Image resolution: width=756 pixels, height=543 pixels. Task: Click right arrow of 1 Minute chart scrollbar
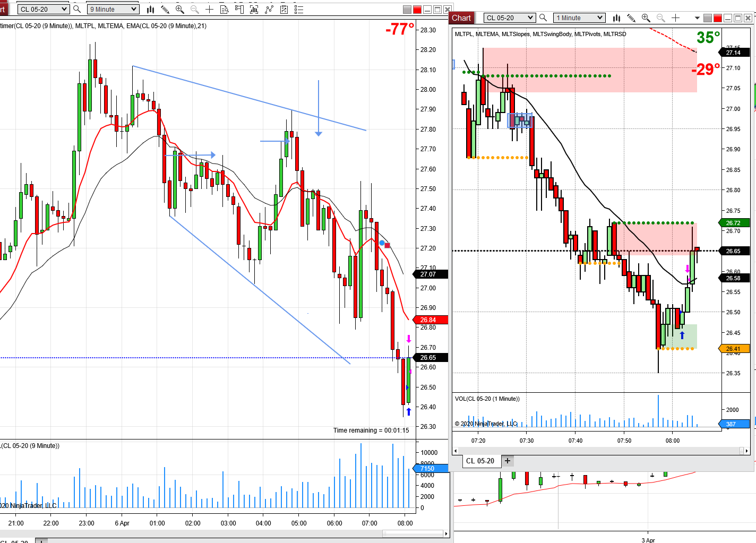tap(747, 451)
